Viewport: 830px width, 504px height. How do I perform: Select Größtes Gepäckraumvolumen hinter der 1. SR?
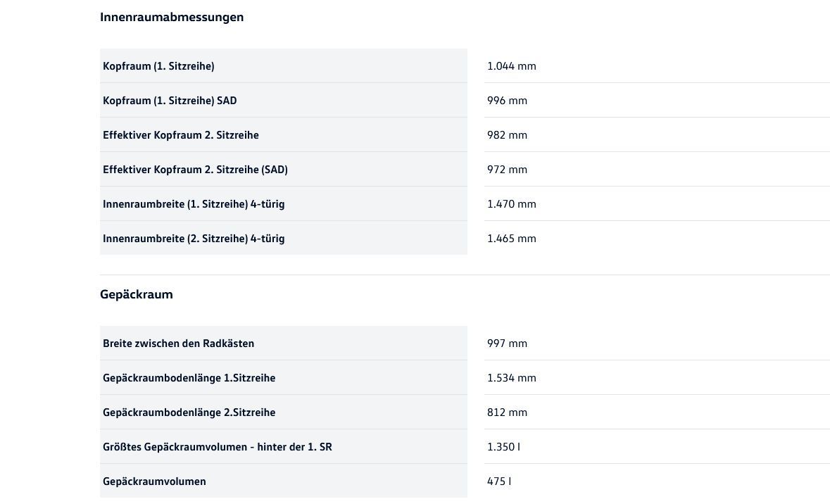click(217, 447)
